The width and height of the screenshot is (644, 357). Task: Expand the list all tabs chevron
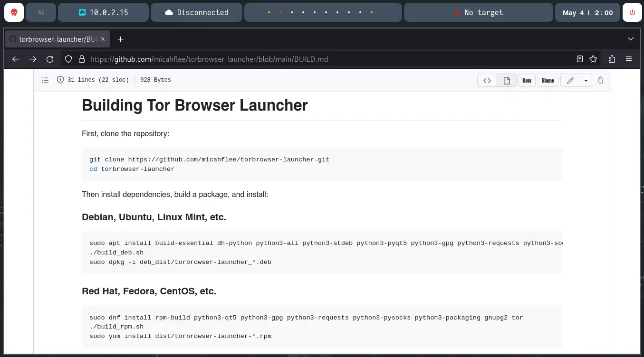coord(631,39)
